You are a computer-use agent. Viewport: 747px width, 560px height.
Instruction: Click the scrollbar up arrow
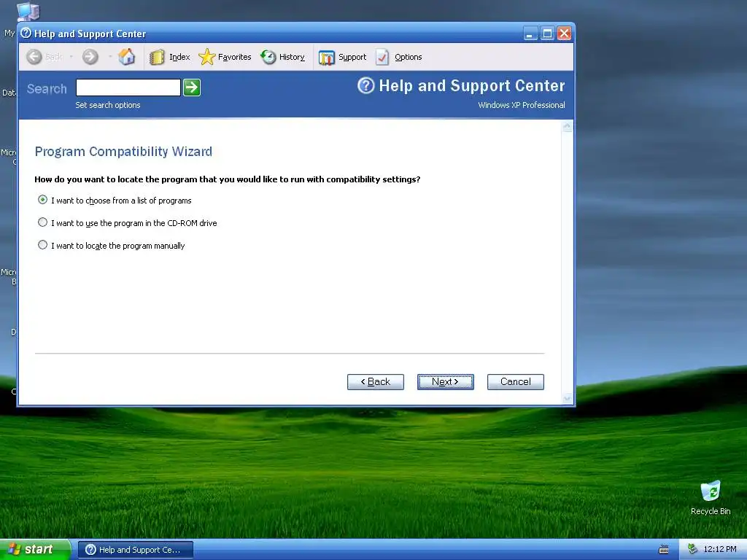coord(567,127)
